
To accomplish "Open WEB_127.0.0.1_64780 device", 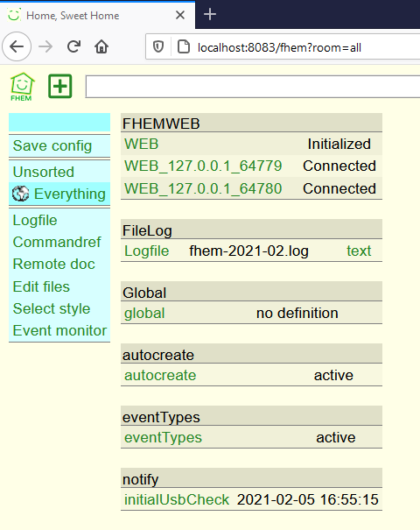I will pyautogui.click(x=203, y=188).
